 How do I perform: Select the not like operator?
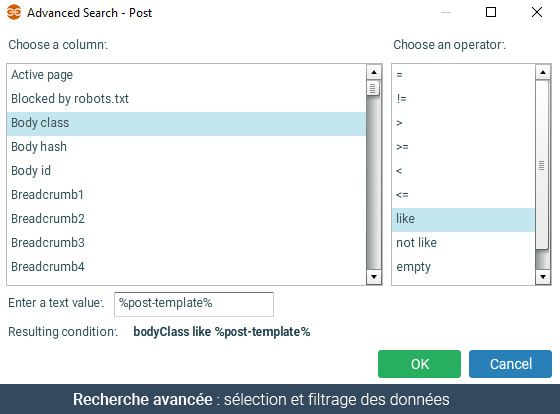(463, 243)
